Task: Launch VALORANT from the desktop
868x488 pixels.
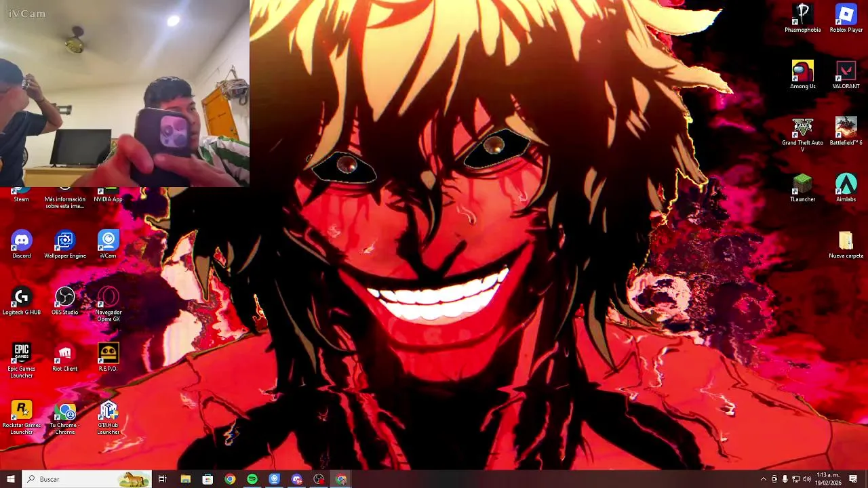Action: pyautogui.click(x=846, y=75)
